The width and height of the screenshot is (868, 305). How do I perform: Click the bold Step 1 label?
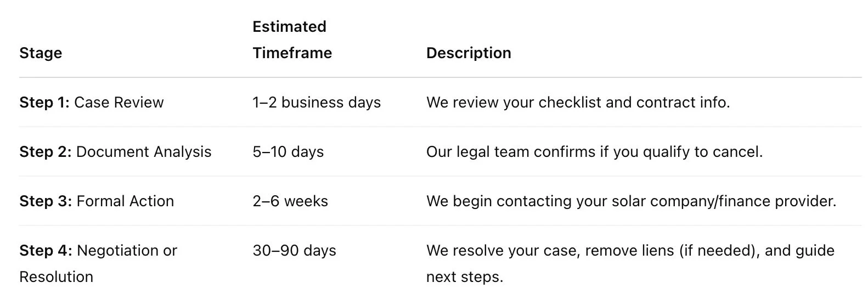[44, 103]
